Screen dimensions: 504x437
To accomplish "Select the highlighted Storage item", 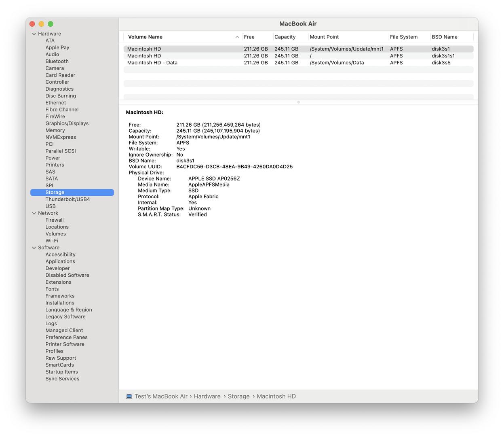I will point(72,192).
